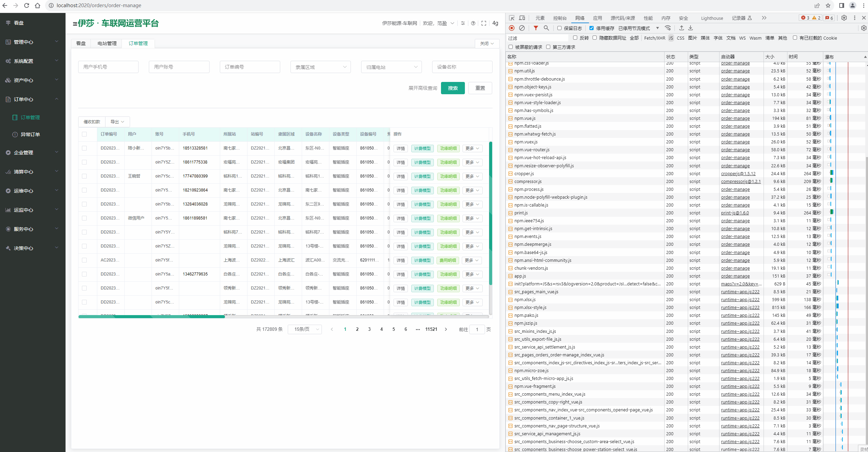Check the table header select-all checkbox
This screenshot has height=452, width=868.
pos(84,134)
